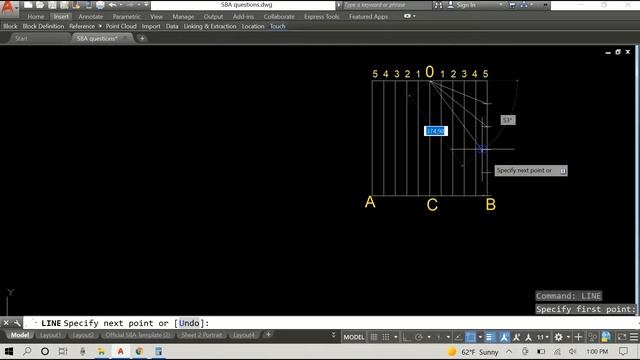Expand snap mode settings dropdown arrow
Image resolution: width=640 pixels, height=360 pixels.
pyautogui.click(x=396, y=337)
